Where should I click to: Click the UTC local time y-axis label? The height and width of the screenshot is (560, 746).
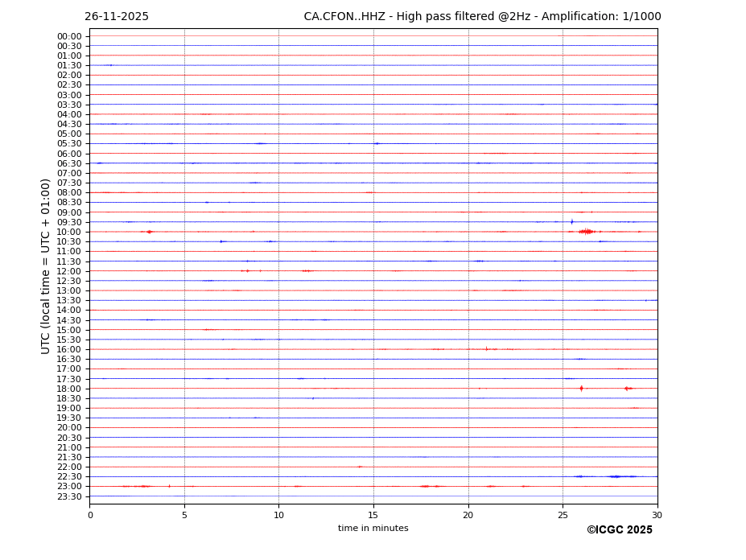[46, 266]
